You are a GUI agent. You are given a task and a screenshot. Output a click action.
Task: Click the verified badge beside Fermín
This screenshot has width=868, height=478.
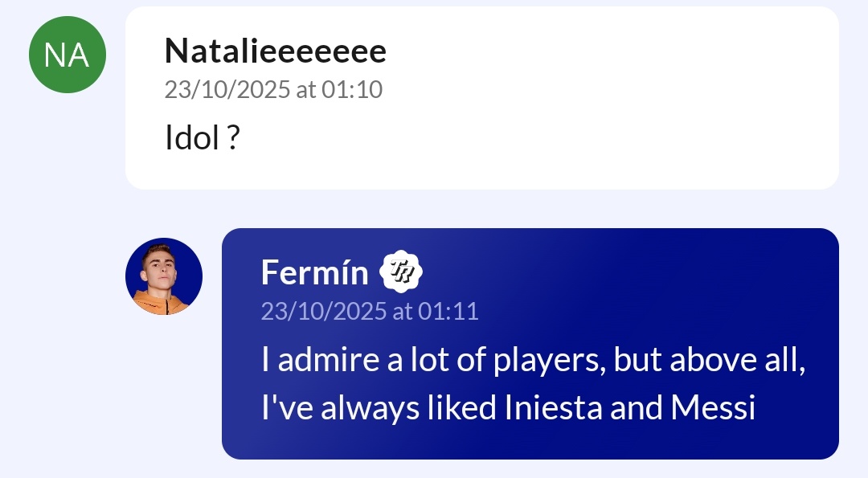[x=401, y=273]
